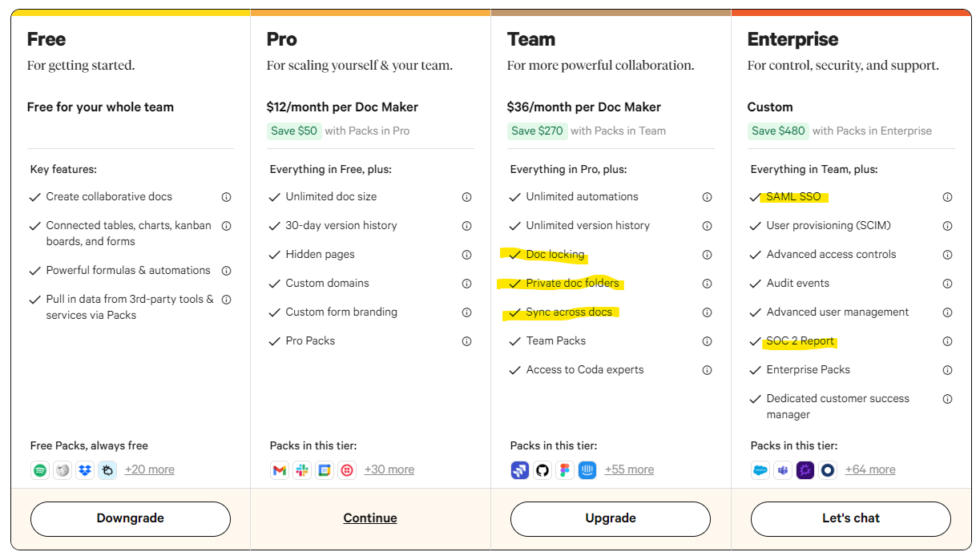This screenshot has height=560, width=980.
Task: Show info for SAML SSO feature
Action: [947, 197]
